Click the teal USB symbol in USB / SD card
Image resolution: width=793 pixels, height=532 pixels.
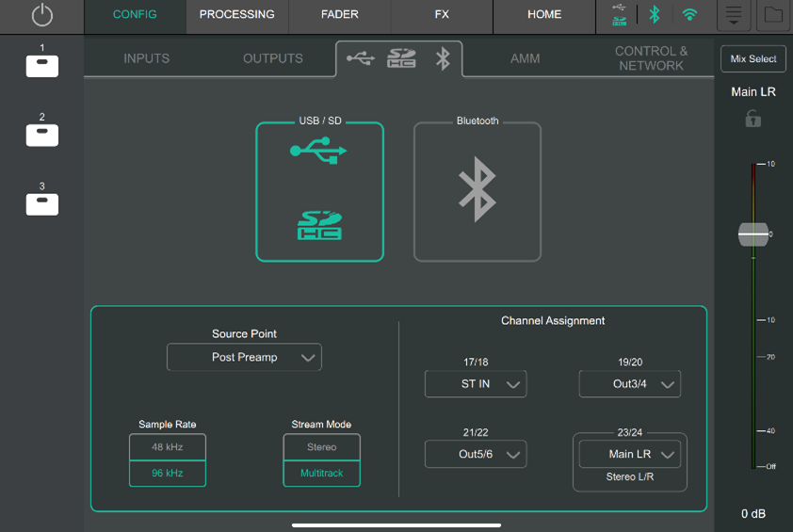318,151
